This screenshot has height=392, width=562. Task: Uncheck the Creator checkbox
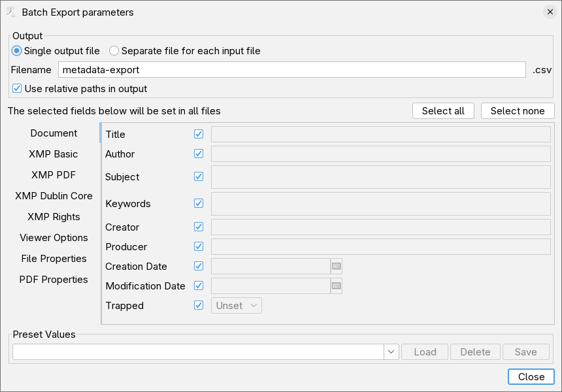(x=198, y=227)
